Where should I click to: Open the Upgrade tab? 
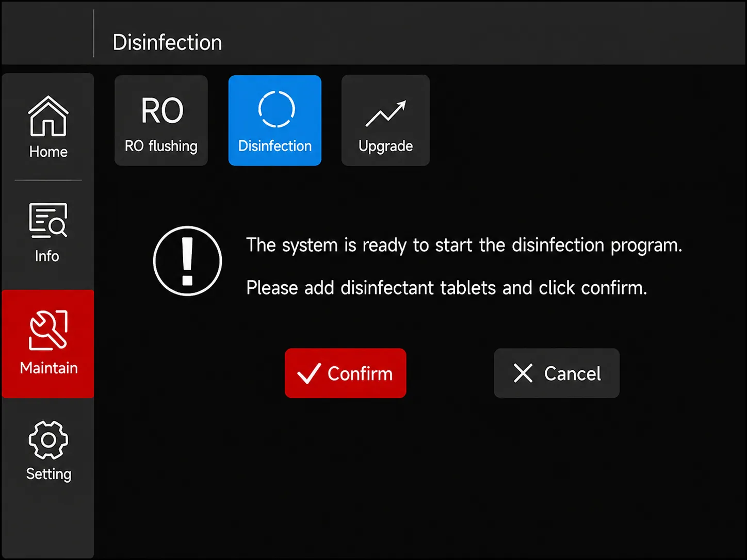(x=385, y=121)
